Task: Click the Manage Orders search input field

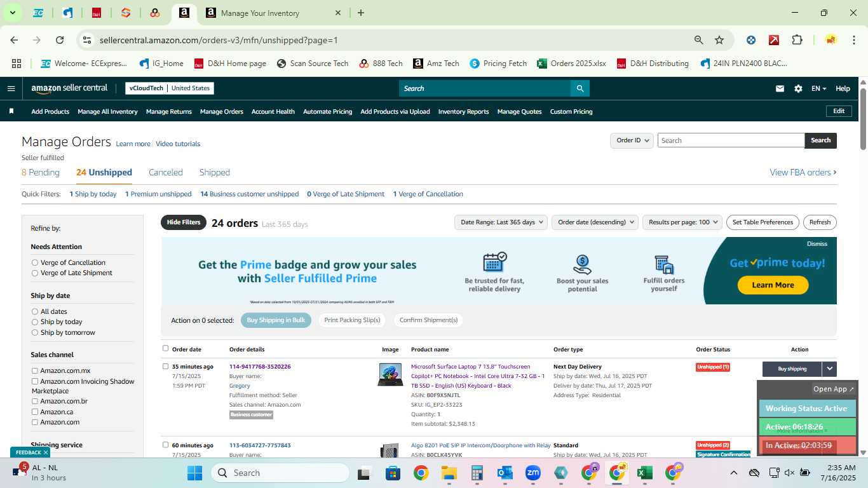Action: (x=731, y=140)
